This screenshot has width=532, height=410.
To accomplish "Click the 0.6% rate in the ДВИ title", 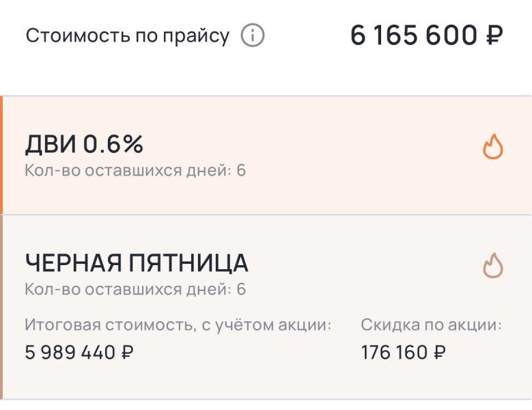I will point(113,144).
